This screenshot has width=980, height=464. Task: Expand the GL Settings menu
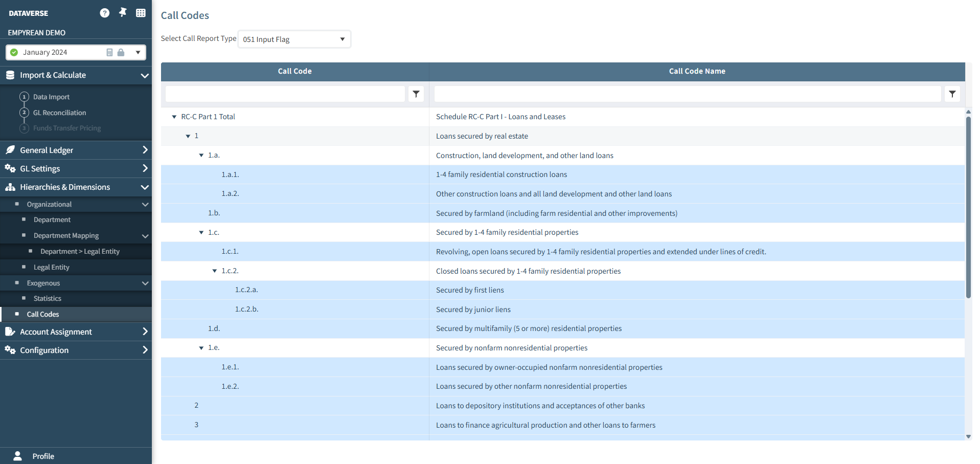pos(145,168)
